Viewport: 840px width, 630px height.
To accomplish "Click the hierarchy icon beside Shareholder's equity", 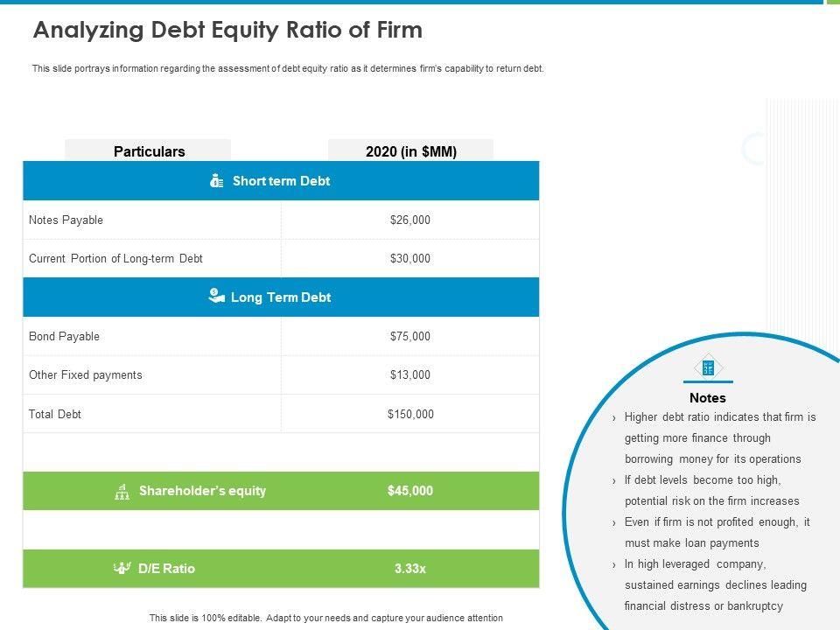I will tap(122, 492).
